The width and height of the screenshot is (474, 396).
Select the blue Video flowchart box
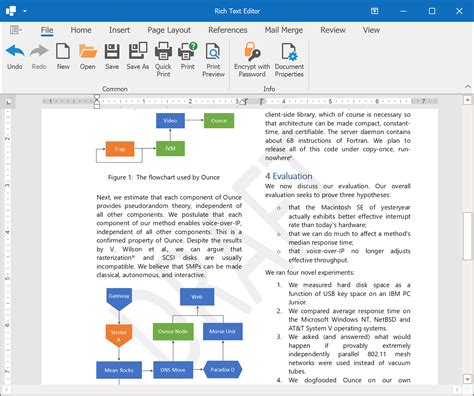[170, 121]
